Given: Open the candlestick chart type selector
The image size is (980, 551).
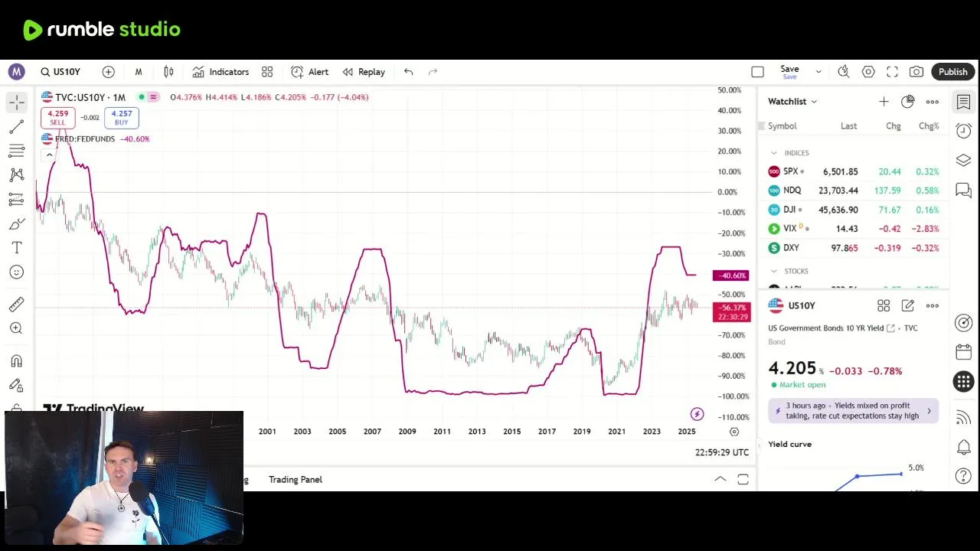Looking at the screenshot, I should tap(168, 72).
